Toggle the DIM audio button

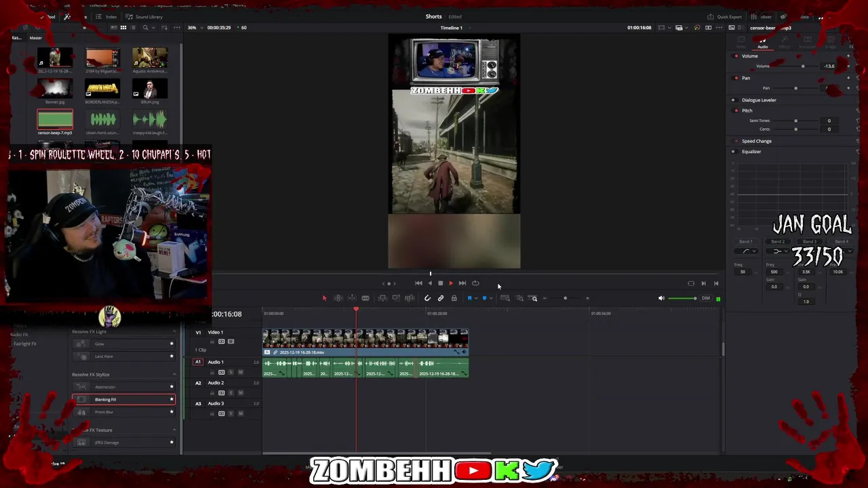click(x=706, y=298)
